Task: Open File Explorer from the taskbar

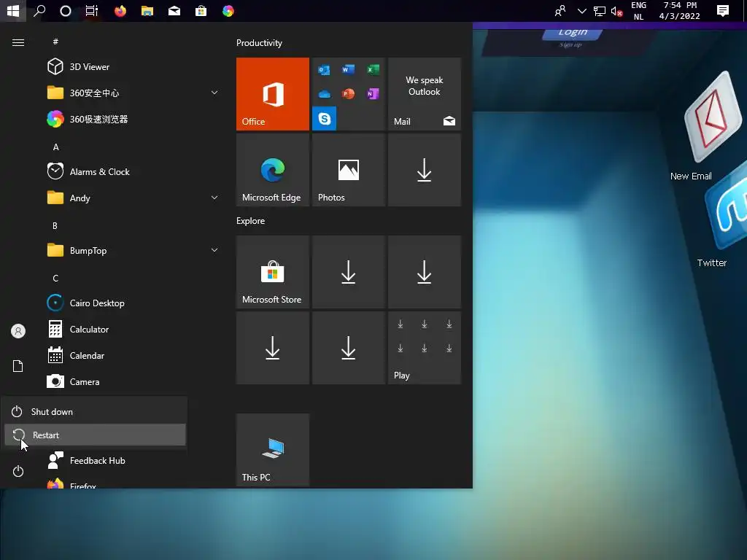Action: (x=147, y=10)
